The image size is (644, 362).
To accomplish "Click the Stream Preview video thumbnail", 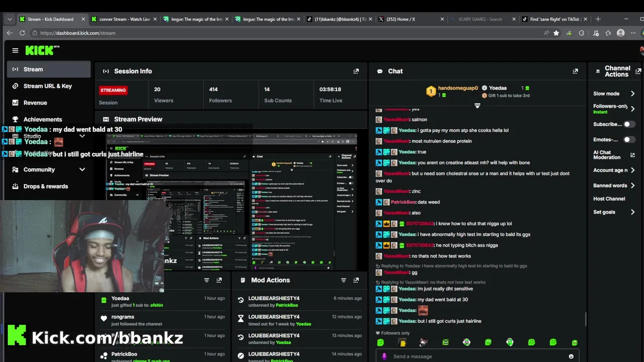I will [x=231, y=201].
